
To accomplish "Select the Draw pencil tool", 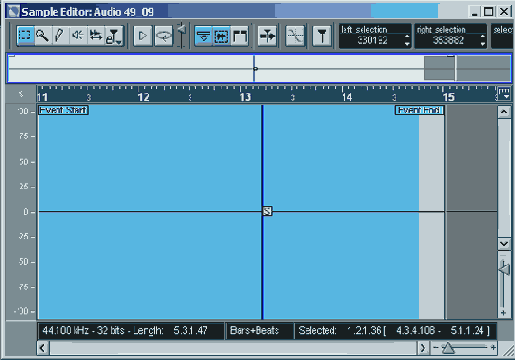I will (60, 35).
